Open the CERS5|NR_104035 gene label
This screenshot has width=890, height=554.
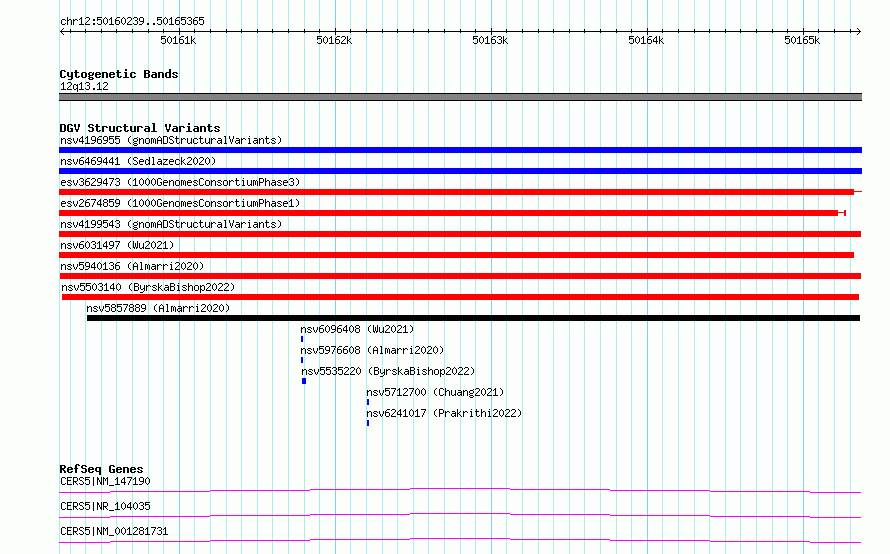click(105, 506)
